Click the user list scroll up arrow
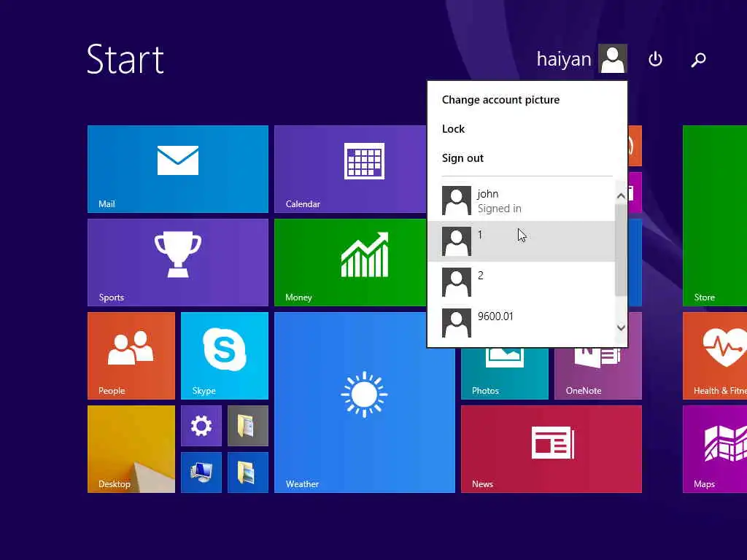 pos(621,195)
